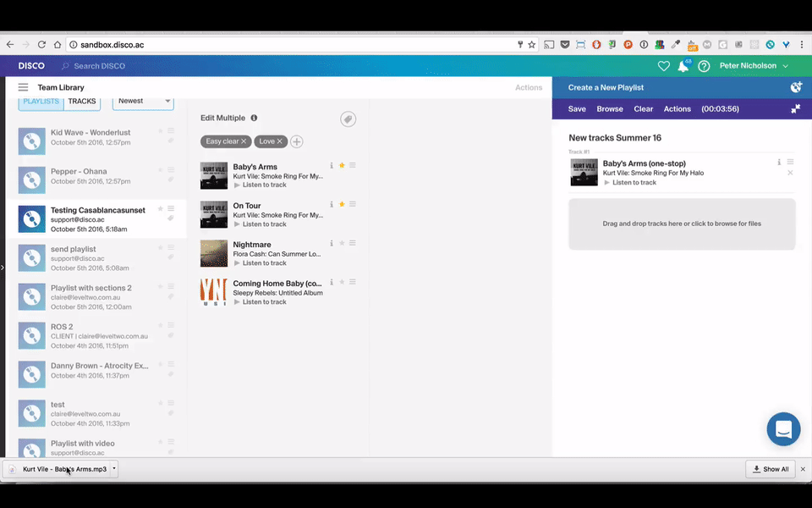
Task: Open the Pepper - Ohana playlist
Action: [x=96, y=179]
